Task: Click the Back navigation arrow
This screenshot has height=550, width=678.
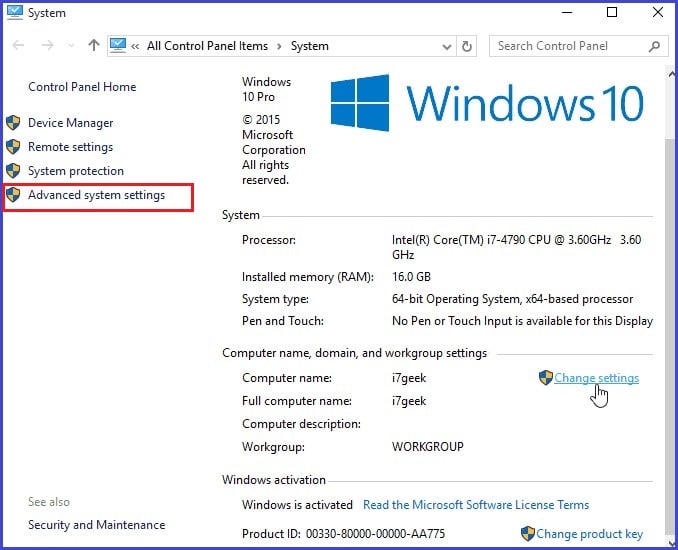Action: tap(18, 45)
